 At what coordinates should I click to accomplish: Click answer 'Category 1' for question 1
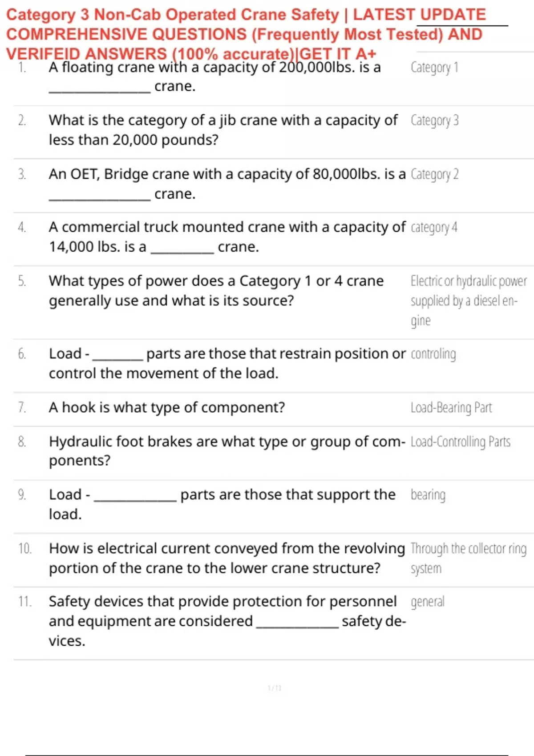coord(434,67)
